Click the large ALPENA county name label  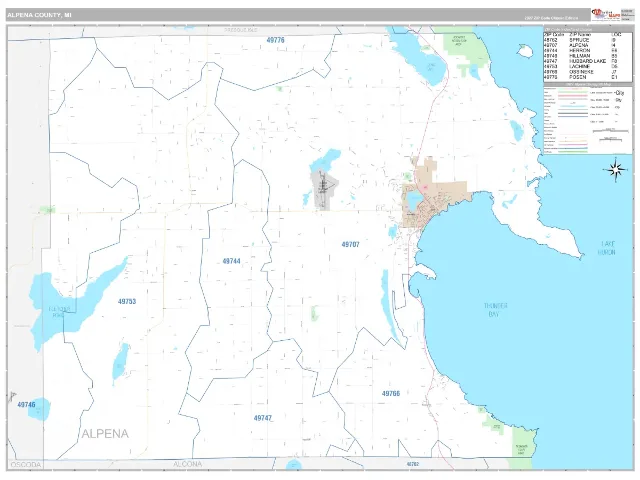[x=105, y=433]
